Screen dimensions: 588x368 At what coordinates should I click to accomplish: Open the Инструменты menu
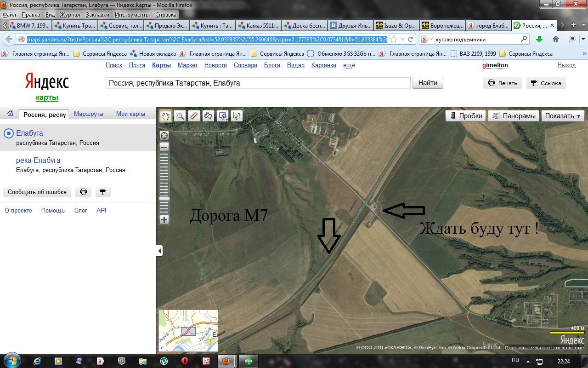tap(132, 14)
